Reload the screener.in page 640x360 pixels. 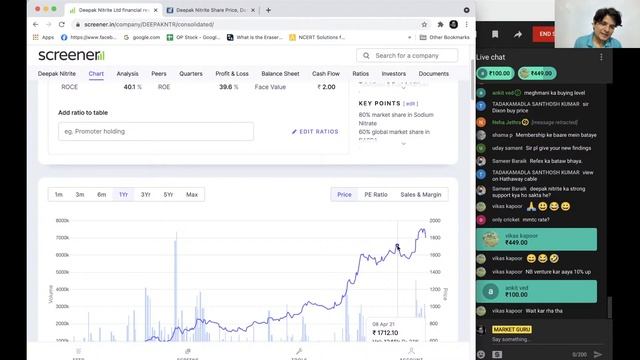tap(62, 24)
